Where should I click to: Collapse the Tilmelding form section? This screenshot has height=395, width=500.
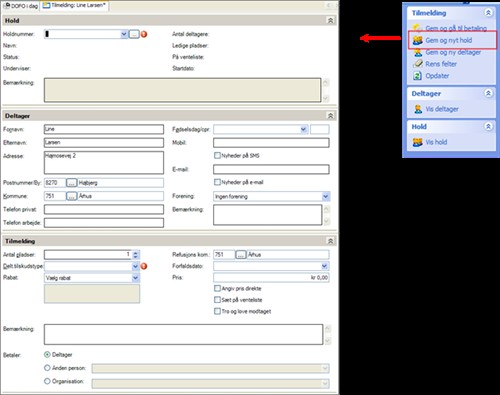coord(330,241)
